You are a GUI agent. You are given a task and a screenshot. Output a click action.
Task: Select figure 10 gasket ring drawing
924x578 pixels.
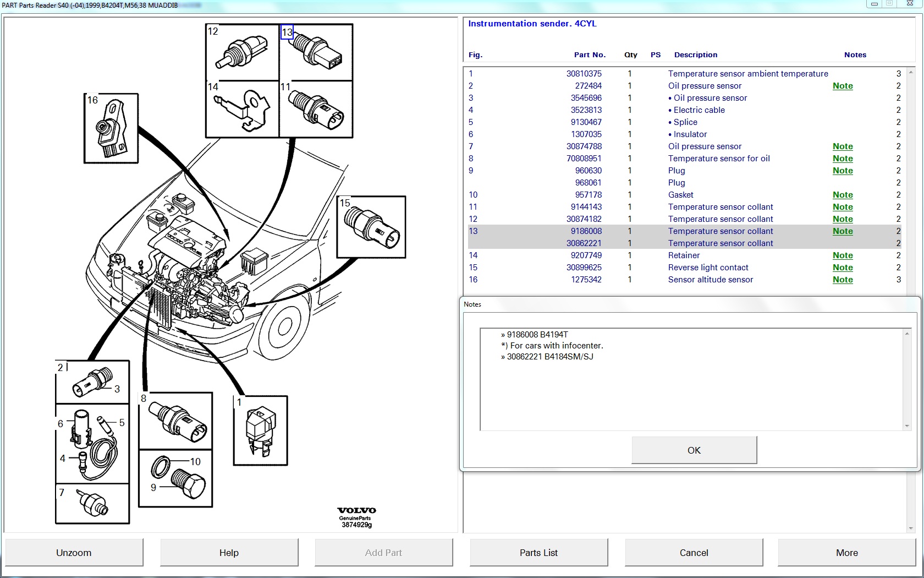161,467
